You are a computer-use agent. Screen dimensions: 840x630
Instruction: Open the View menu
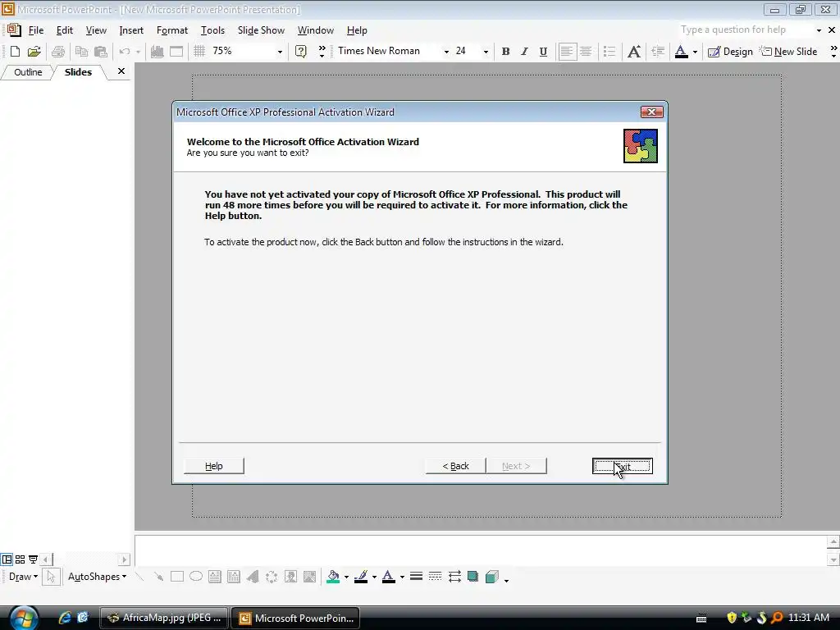[96, 30]
